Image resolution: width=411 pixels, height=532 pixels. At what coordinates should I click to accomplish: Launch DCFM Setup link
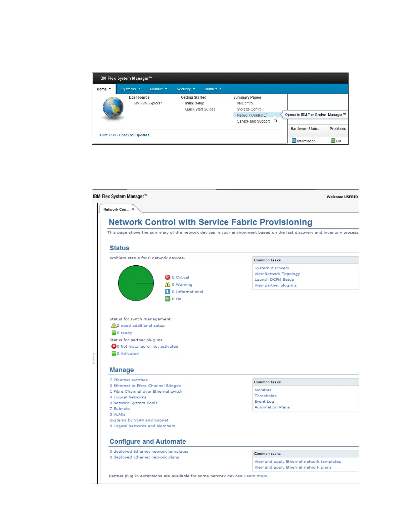[x=274, y=279]
